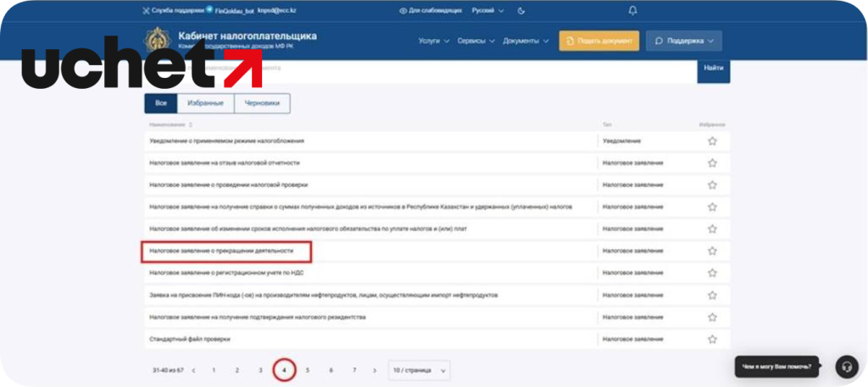
Task: Go to page 3
Action: (260, 370)
